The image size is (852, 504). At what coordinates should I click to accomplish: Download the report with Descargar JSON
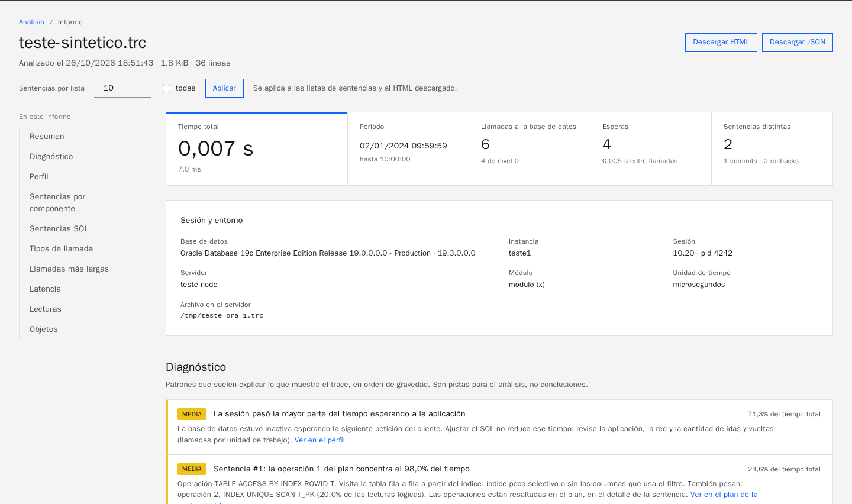[797, 43]
